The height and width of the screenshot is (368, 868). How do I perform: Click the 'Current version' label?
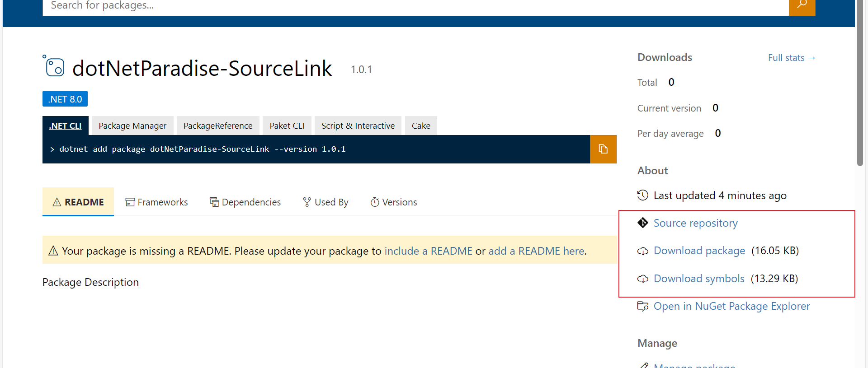tap(669, 108)
